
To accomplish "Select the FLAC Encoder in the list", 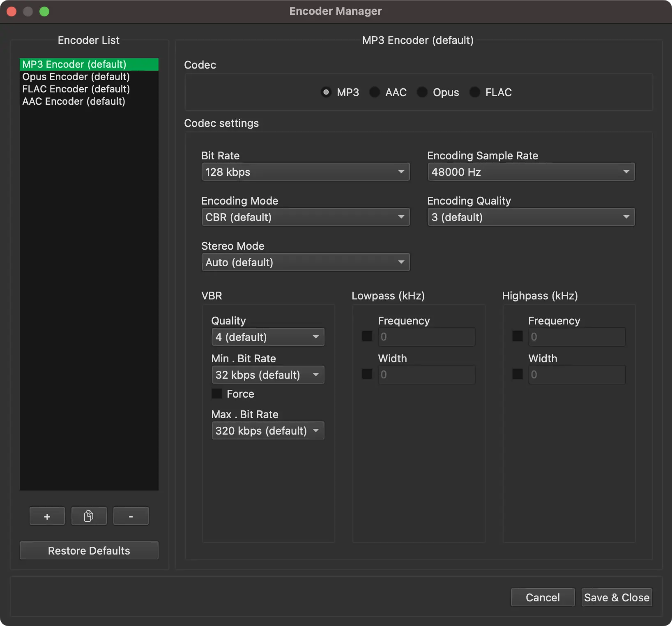I will tap(76, 89).
